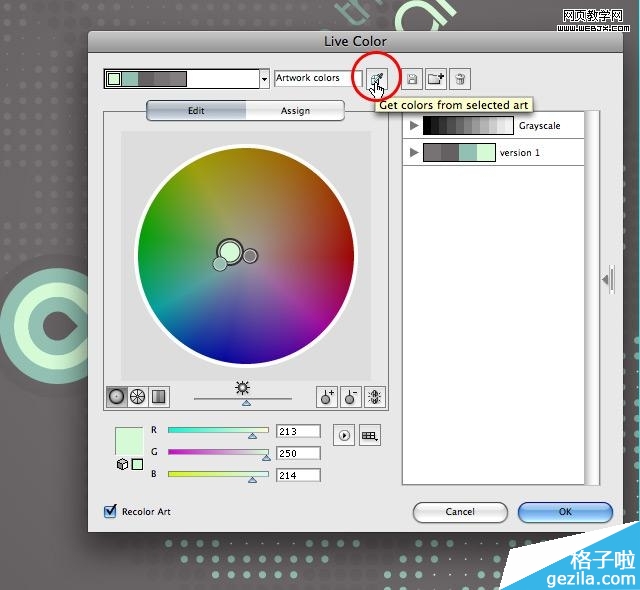
Task: Toggle the Recolor Art checkbox
Action: tap(110, 511)
